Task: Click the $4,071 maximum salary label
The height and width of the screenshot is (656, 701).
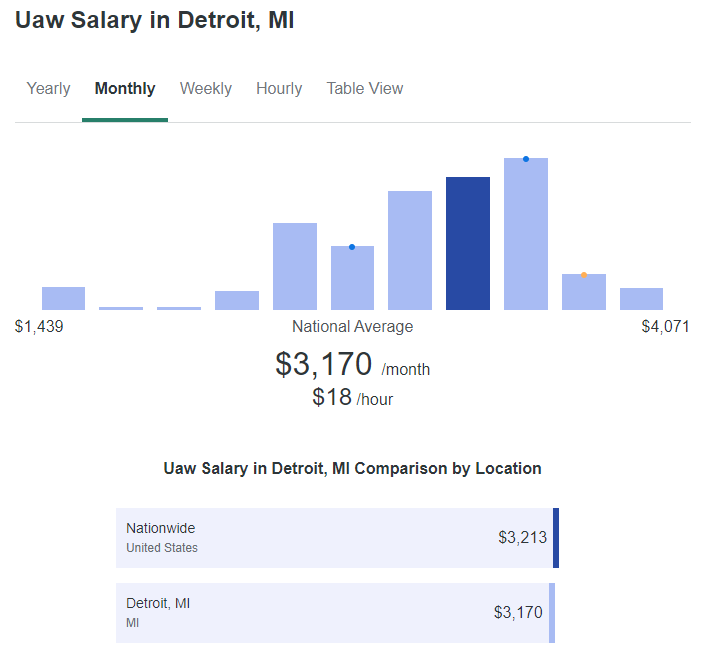Action: point(665,326)
